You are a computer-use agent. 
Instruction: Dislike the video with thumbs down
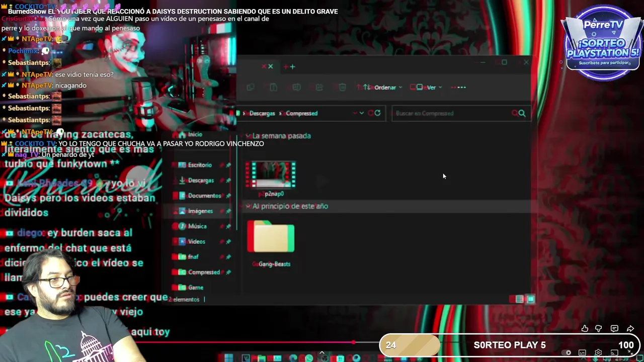click(x=598, y=328)
